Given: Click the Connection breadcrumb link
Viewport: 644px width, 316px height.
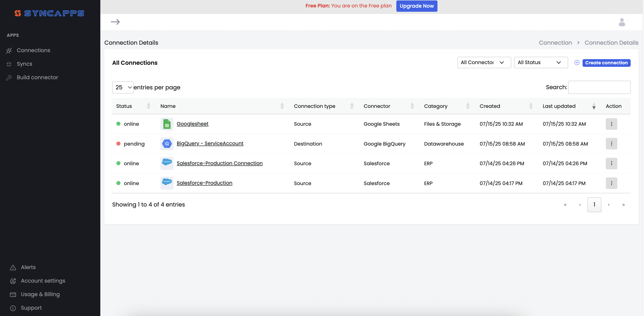Looking at the screenshot, I should 555,43.
